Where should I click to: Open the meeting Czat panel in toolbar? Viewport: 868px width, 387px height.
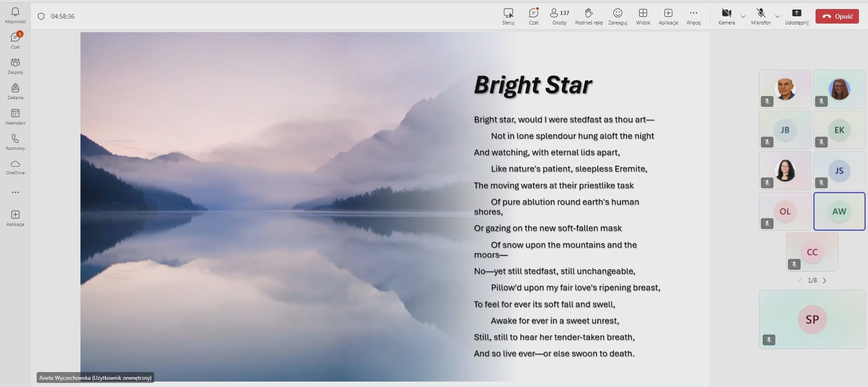(533, 16)
